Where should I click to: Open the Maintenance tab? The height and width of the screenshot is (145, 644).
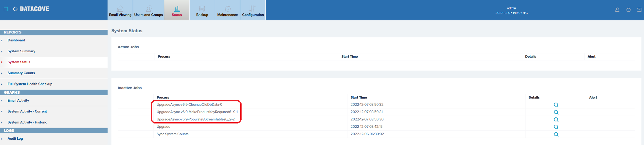pyautogui.click(x=227, y=10)
